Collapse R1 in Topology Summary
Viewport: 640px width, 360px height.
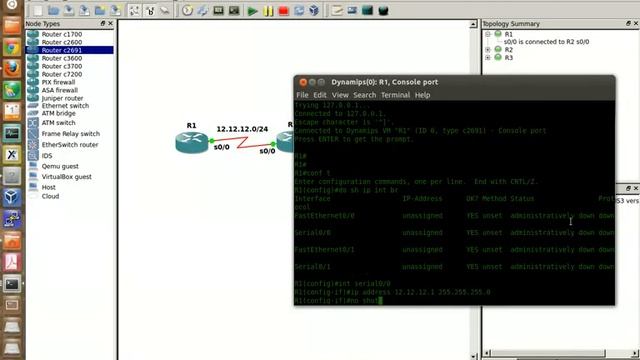[488, 34]
